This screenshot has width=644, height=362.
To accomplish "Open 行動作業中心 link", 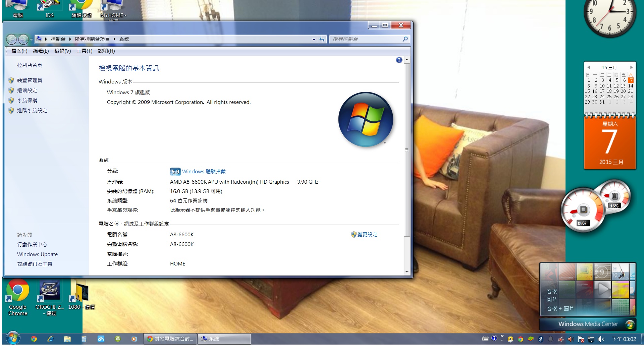I will tap(32, 245).
